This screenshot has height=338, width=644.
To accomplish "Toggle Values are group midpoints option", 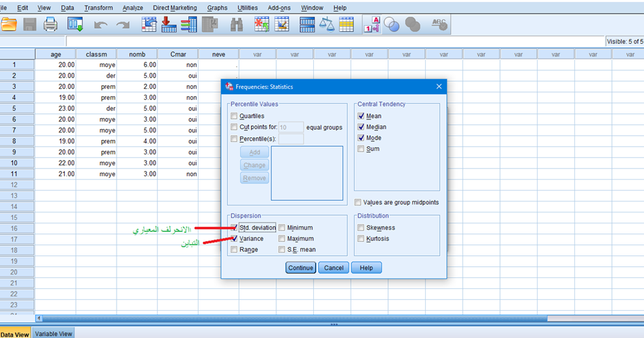I will [359, 202].
